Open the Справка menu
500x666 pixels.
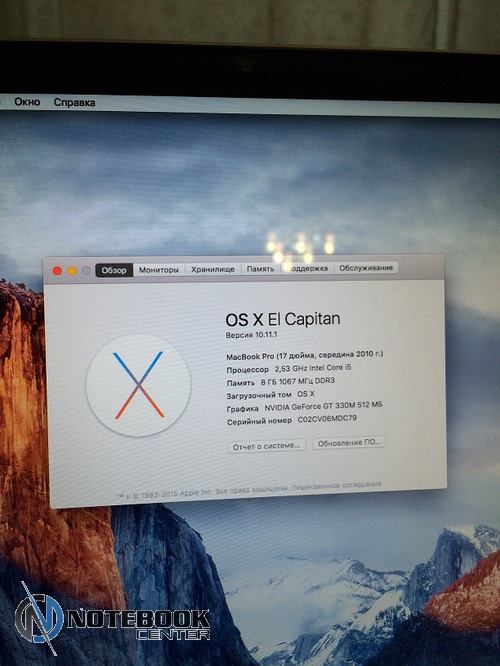[x=74, y=102]
